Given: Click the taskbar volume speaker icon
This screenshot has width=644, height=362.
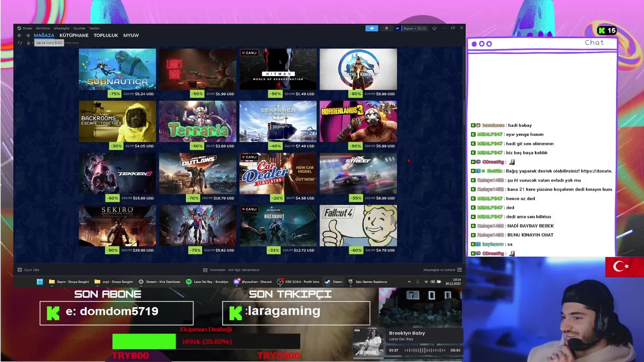Looking at the screenshot, I should [x=433, y=282].
